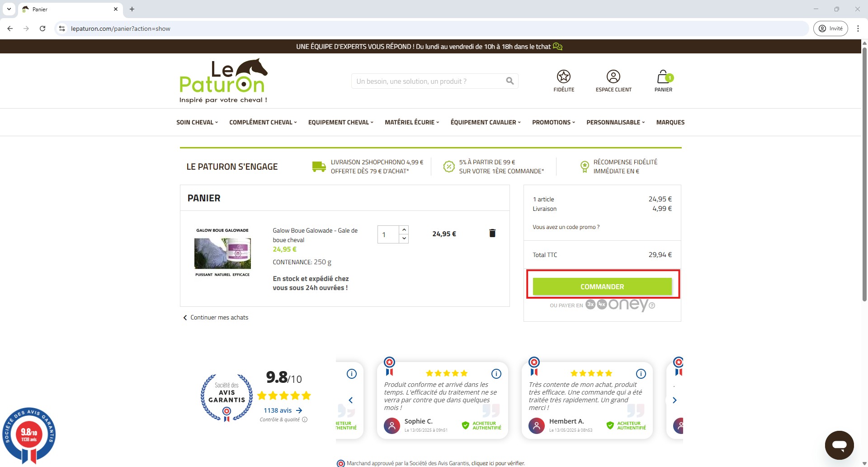Click Continuer mes achats link
Screen dimensions: 868x467
[219, 318]
